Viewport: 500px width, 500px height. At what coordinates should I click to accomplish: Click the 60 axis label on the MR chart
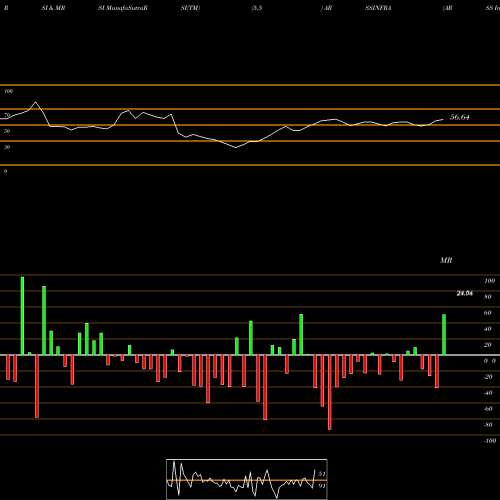tap(487, 313)
